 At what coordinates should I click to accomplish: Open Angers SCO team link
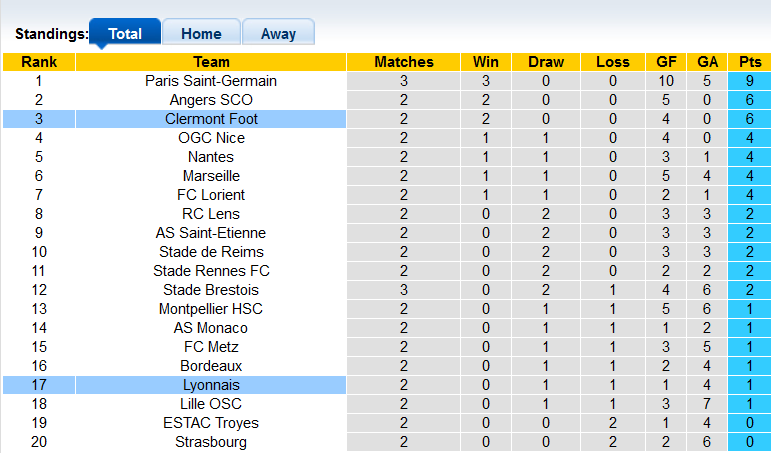pyautogui.click(x=211, y=100)
